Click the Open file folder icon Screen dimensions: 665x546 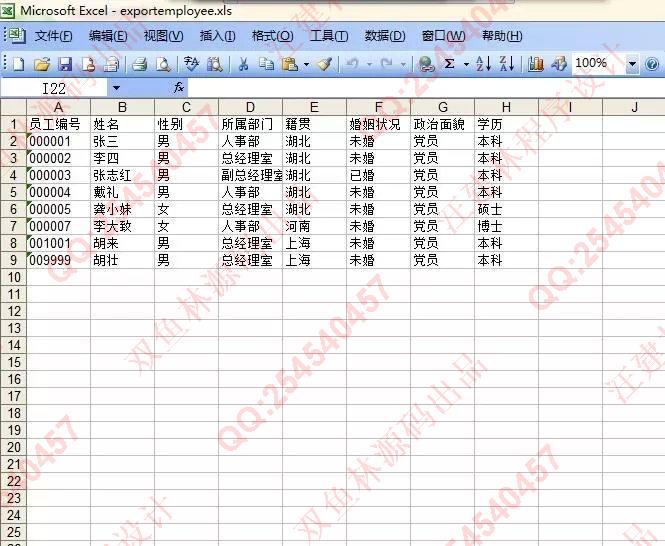pos(42,64)
